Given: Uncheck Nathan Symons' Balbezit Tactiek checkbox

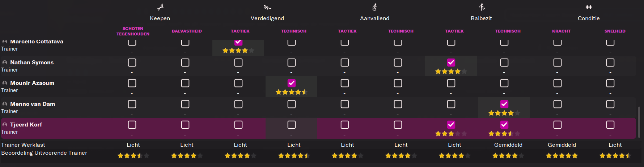Looking at the screenshot, I should (451, 63).
